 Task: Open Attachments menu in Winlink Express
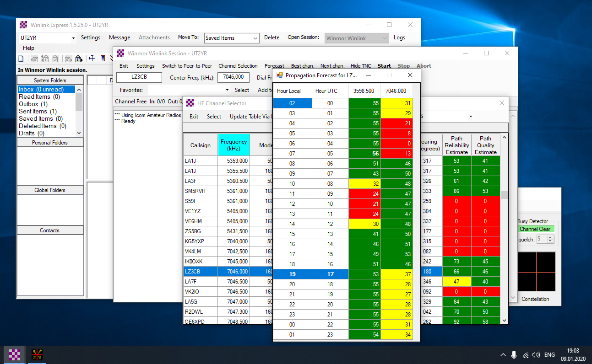(154, 37)
